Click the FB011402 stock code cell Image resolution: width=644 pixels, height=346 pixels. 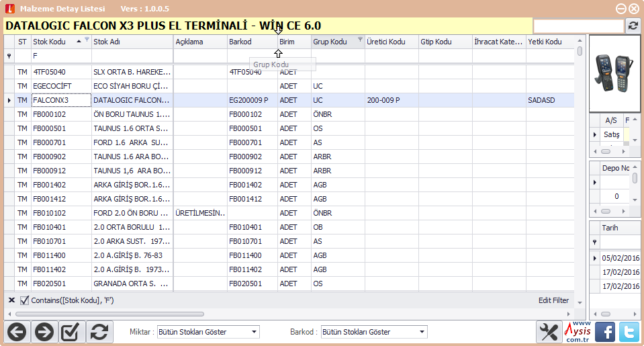click(61, 269)
